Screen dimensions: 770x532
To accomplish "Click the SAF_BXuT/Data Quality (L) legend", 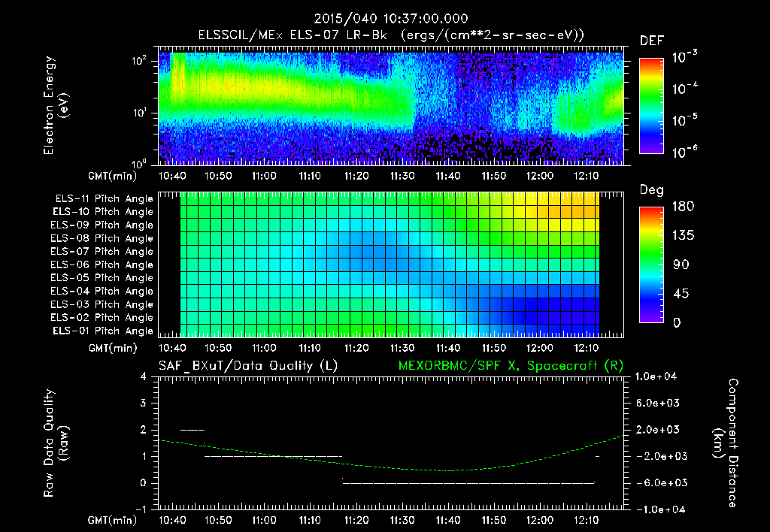I will [x=248, y=366].
